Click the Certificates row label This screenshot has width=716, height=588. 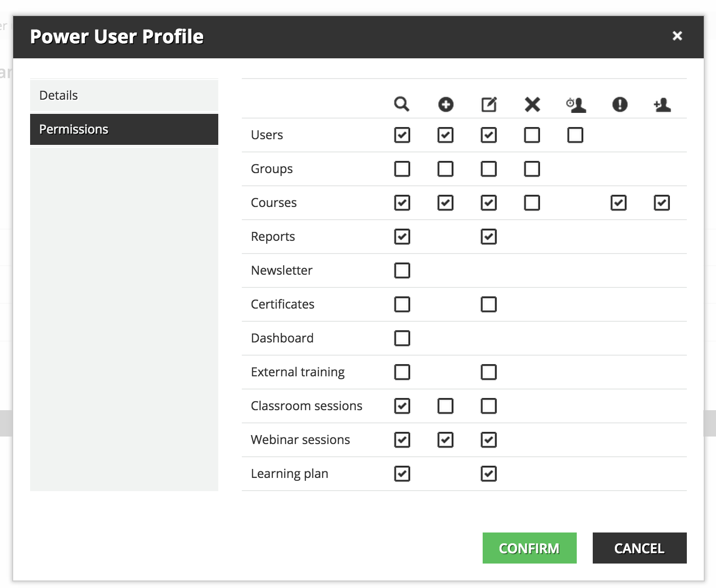(x=282, y=304)
